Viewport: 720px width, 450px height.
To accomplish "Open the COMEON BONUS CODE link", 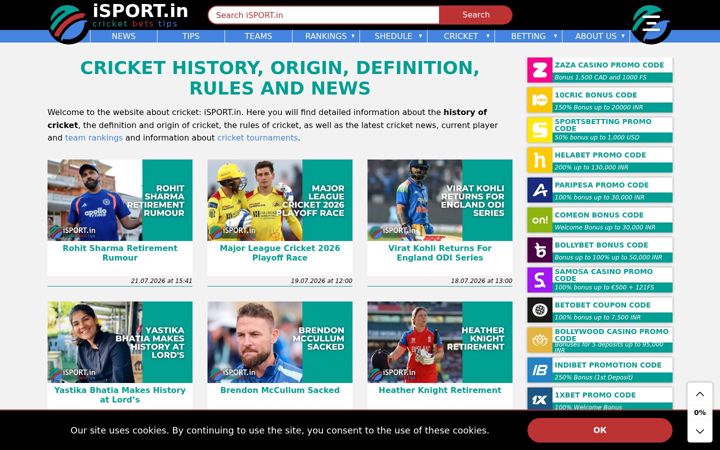I will coord(599,215).
